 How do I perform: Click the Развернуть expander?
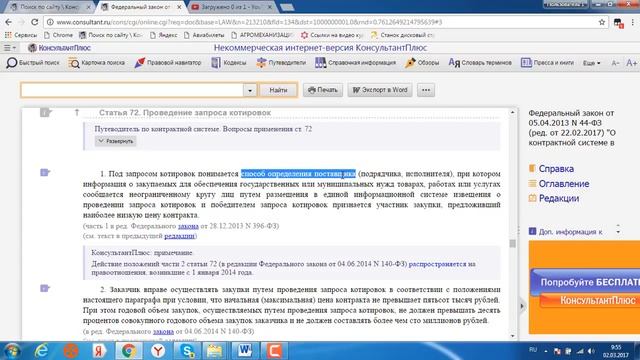(x=116, y=141)
